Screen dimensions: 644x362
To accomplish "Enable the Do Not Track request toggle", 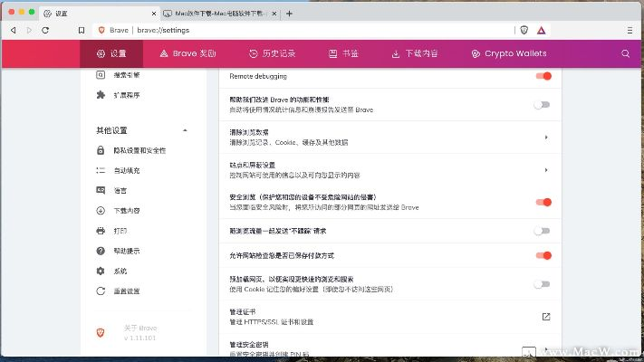I will (x=543, y=232).
